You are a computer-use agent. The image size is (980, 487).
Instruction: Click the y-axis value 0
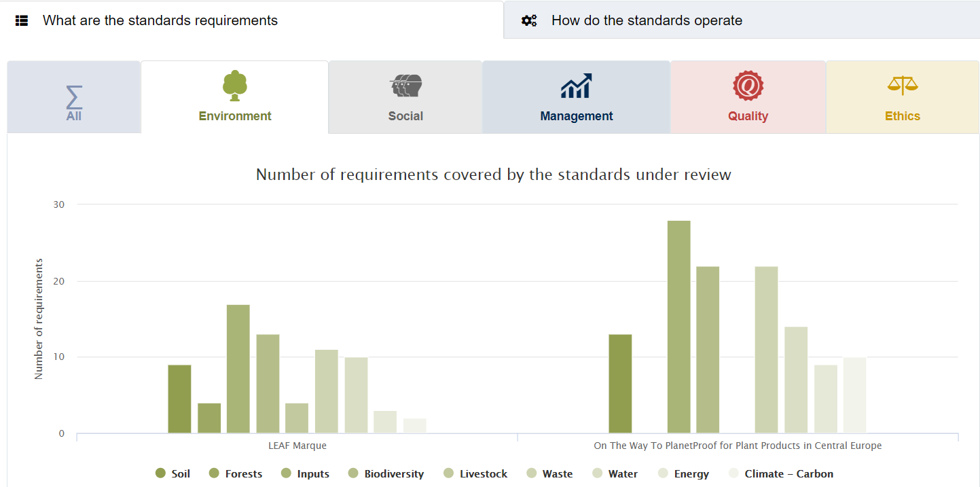[x=62, y=433]
